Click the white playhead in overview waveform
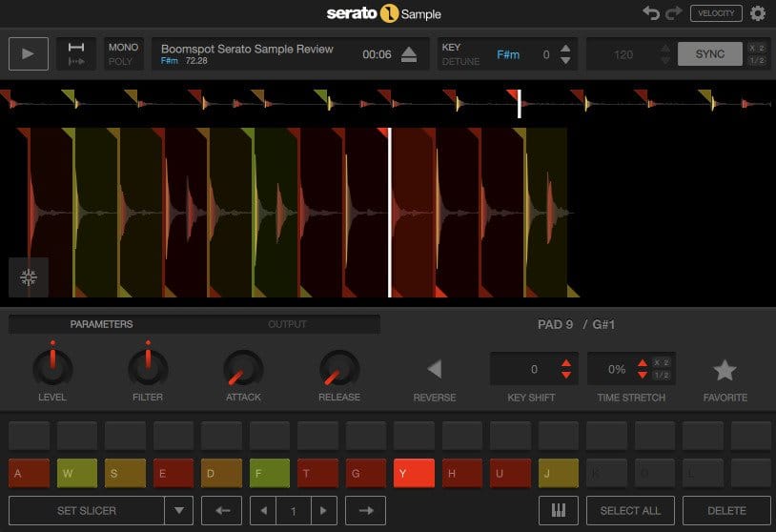 pos(520,104)
